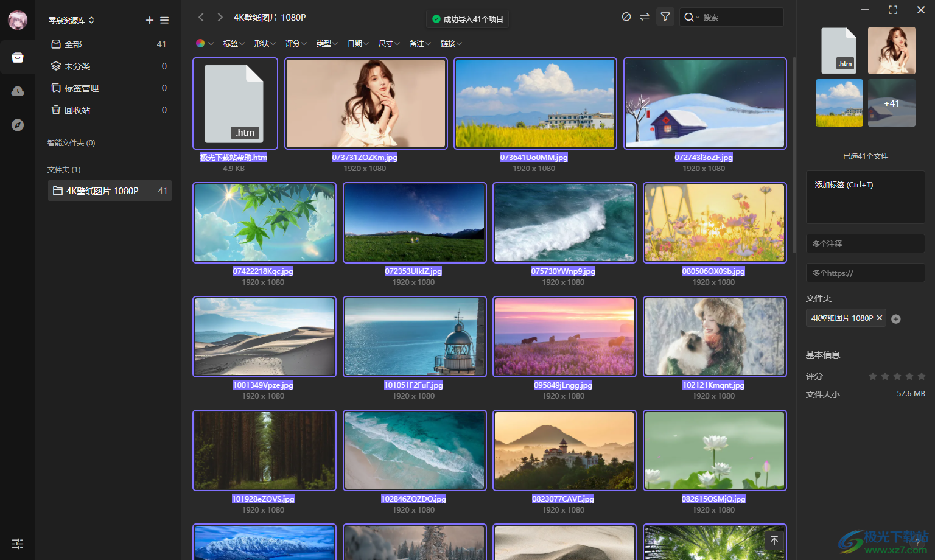Expand the 备注 filter dropdown
935x560 pixels.
[420, 43]
